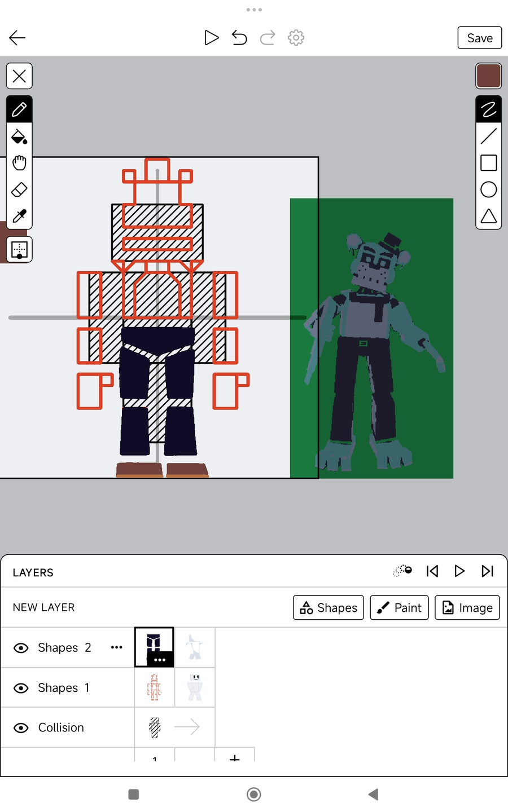Select Shapes 1 second frame thumbnail
508x812 pixels.
[195, 687]
